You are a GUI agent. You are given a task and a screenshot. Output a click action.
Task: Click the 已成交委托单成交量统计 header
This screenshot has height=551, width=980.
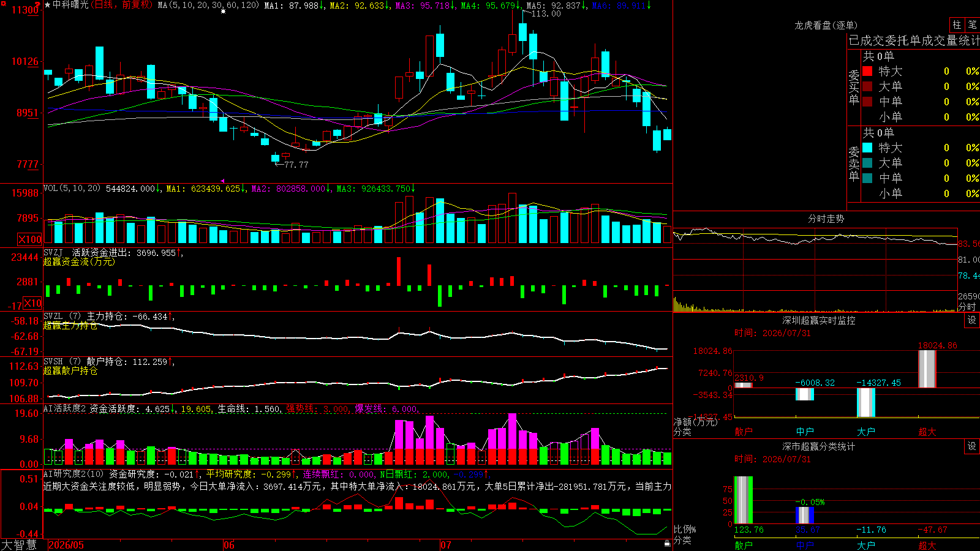914,40
